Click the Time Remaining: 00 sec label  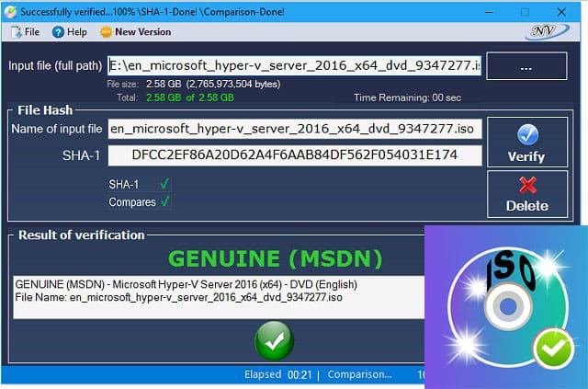pos(407,97)
